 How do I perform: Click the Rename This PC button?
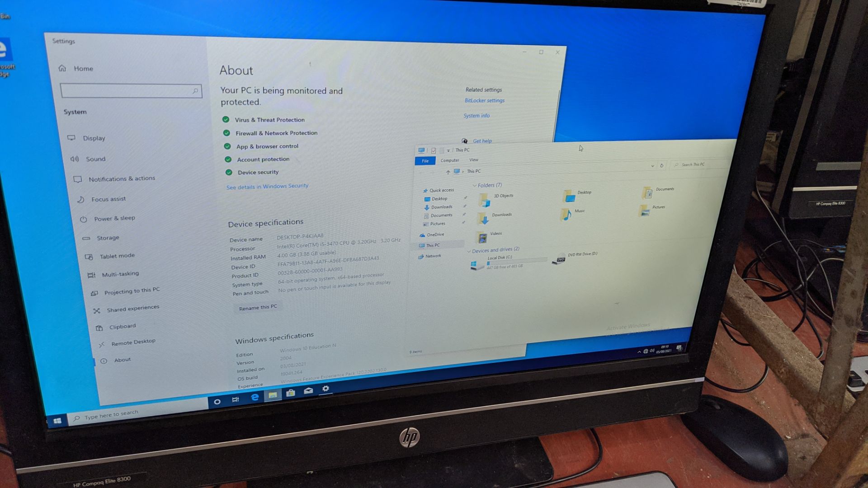[258, 307]
